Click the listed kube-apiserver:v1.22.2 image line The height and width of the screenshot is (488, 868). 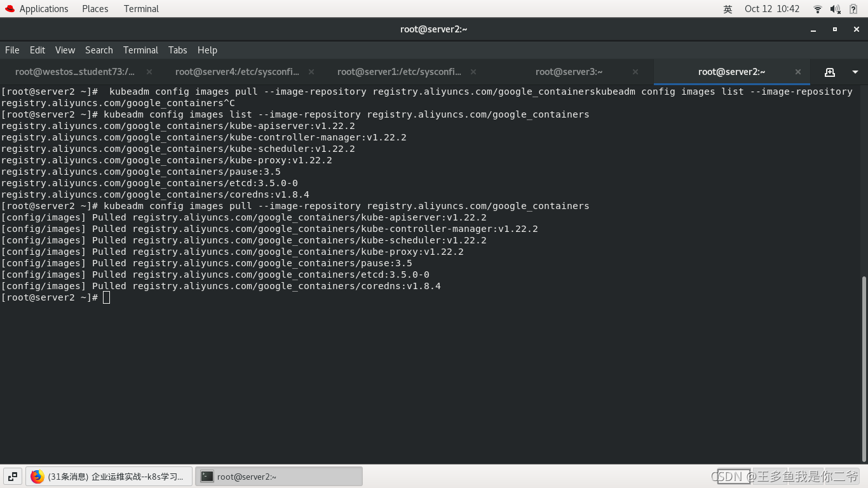point(178,126)
